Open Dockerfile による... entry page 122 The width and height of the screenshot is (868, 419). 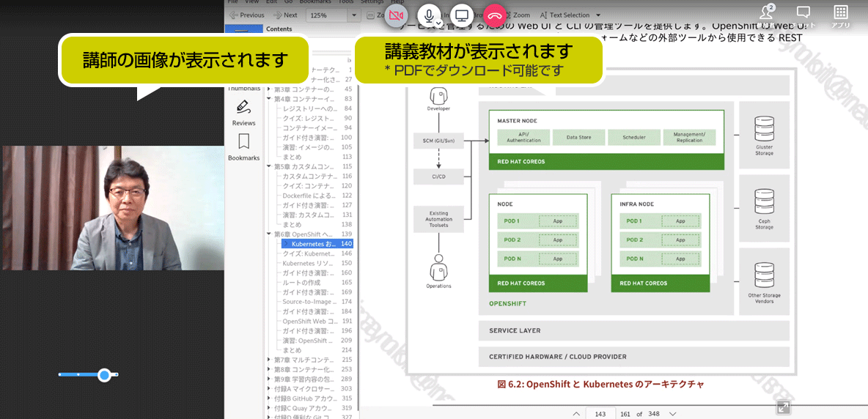pyautogui.click(x=317, y=195)
